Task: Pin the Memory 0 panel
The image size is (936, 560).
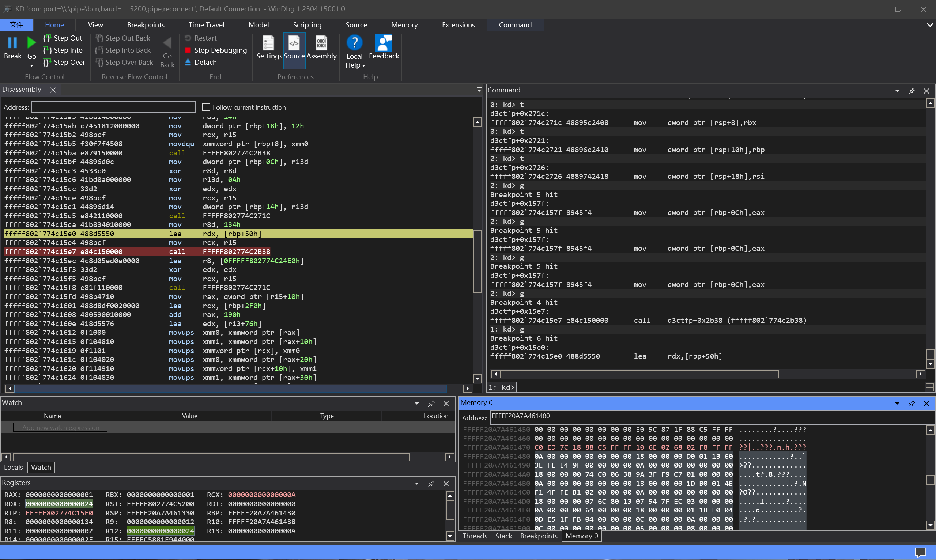Action: tap(912, 404)
